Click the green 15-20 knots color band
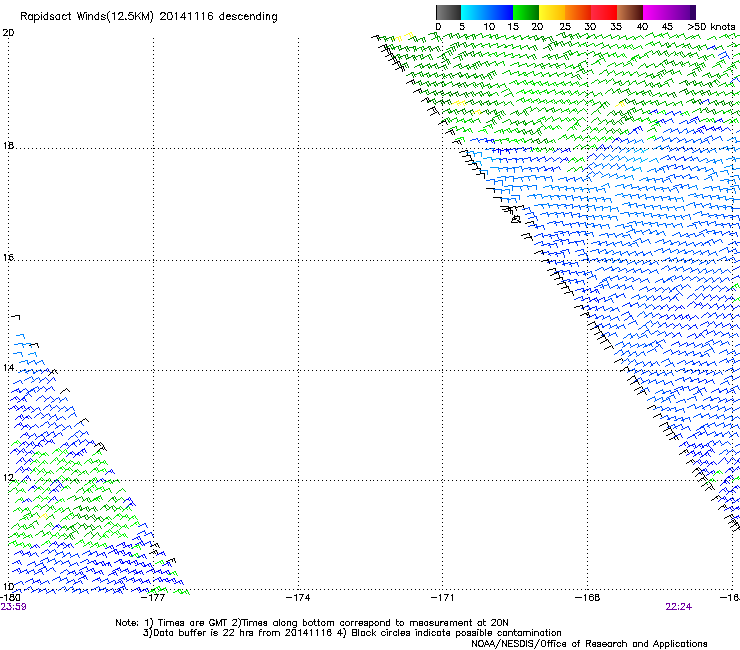 [x=526, y=12]
